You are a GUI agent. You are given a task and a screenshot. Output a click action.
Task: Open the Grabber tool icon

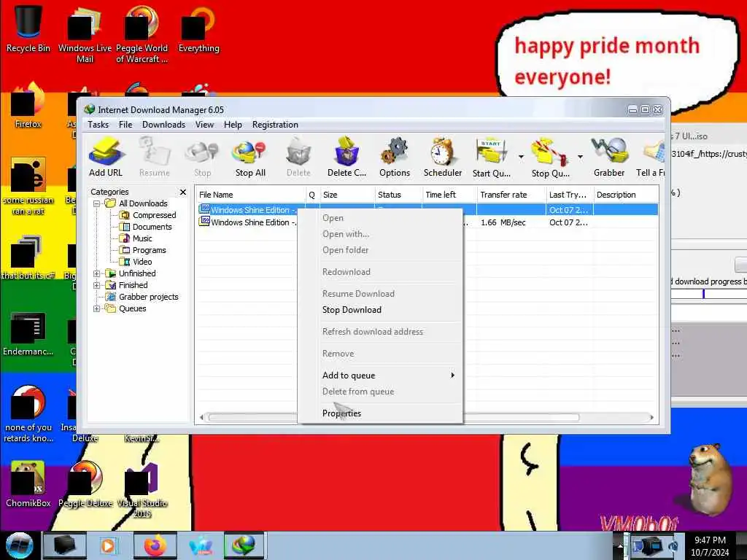(x=609, y=157)
